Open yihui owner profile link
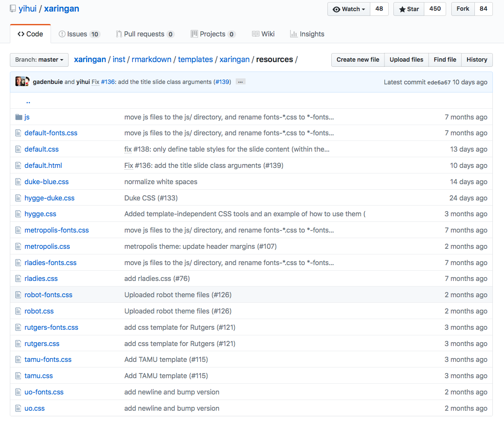The width and height of the screenshot is (504, 430). pyautogui.click(x=27, y=9)
